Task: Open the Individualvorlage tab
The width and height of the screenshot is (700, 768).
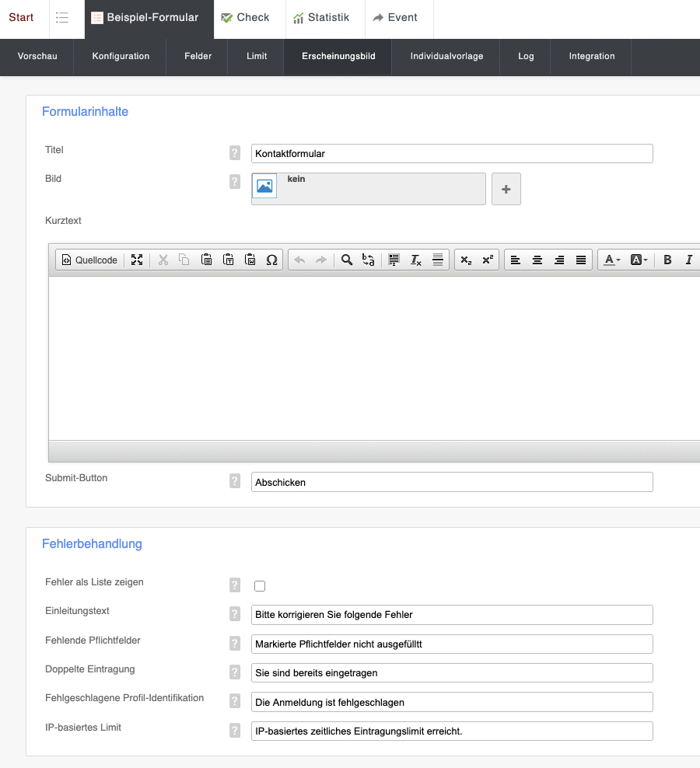Action: coord(446,57)
